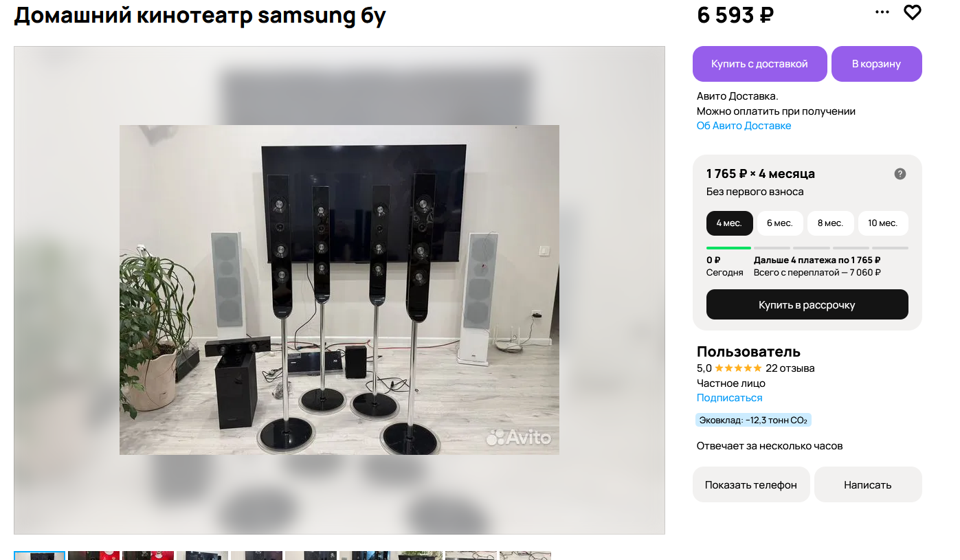The width and height of the screenshot is (960, 560).
Task: Message the seller via Написать
Action: tap(868, 484)
